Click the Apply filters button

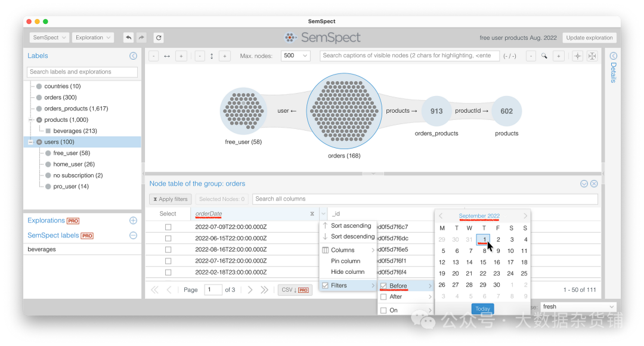pyautogui.click(x=170, y=199)
